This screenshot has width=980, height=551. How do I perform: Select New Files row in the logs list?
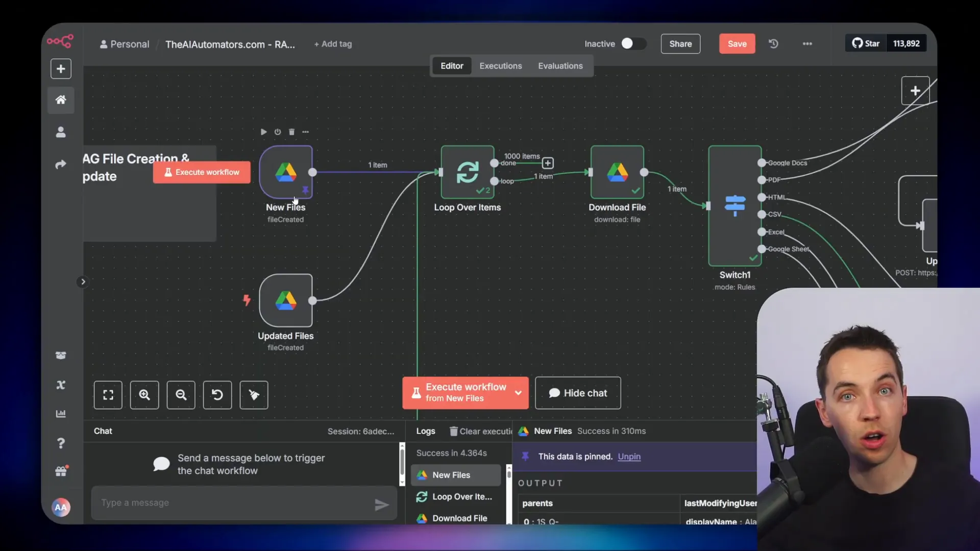[456, 475]
